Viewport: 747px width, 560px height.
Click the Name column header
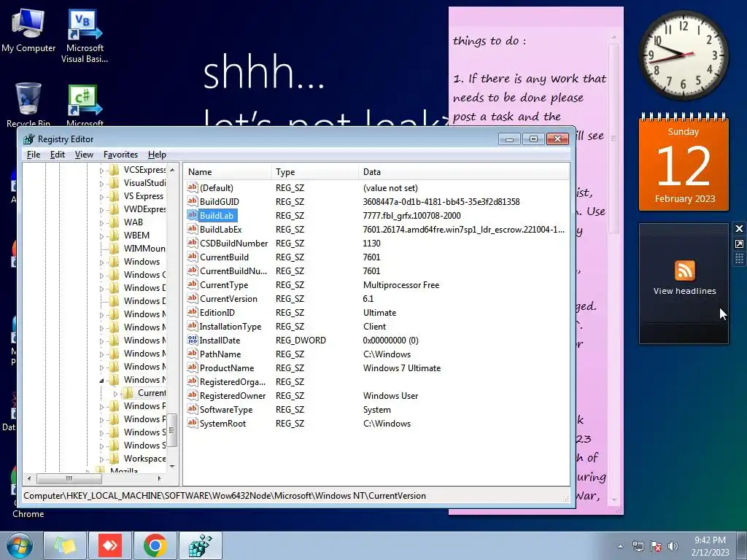[228, 172]
